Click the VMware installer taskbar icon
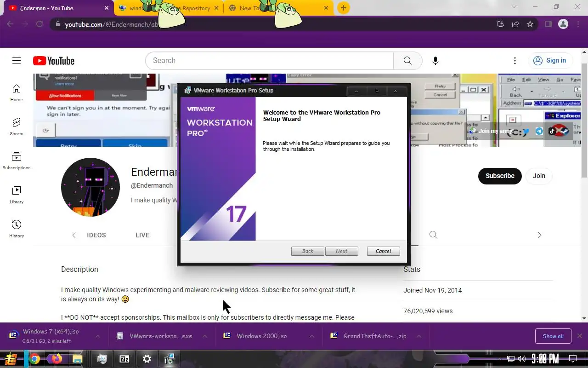The image size is (588, 368). [169, 359]
